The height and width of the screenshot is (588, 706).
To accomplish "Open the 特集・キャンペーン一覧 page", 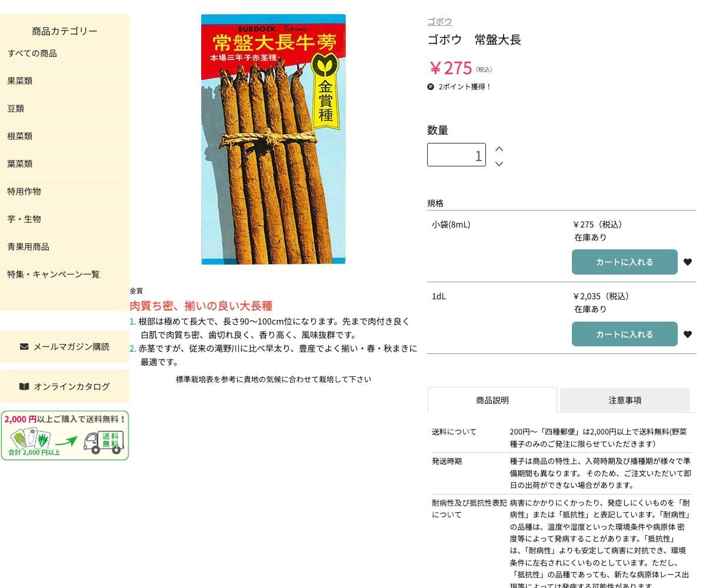I will pyautogui.click(x=53, y=274).
